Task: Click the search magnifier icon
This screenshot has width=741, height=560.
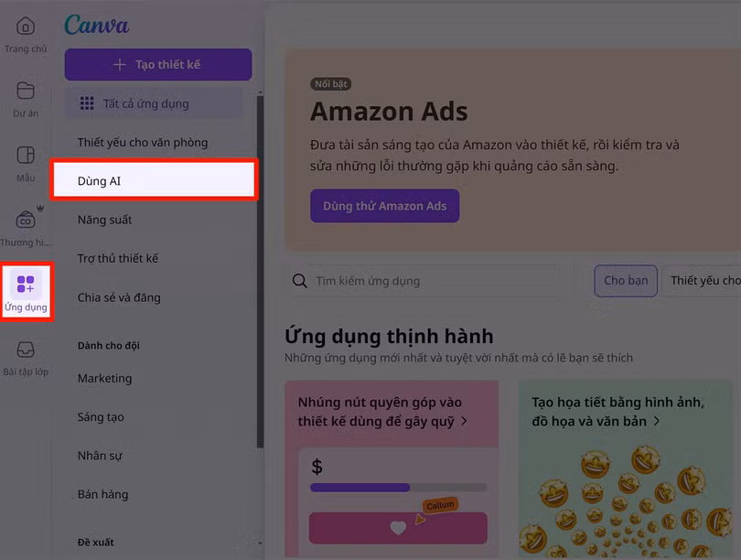Action: click(300, 281)
